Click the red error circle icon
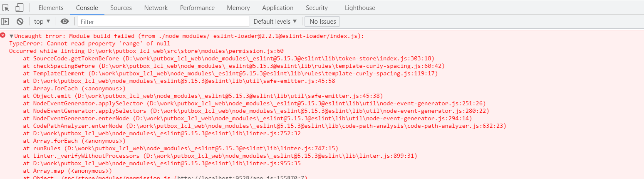Image resolution: width=644 pixels, height=179 pixels. click(3, 36)
